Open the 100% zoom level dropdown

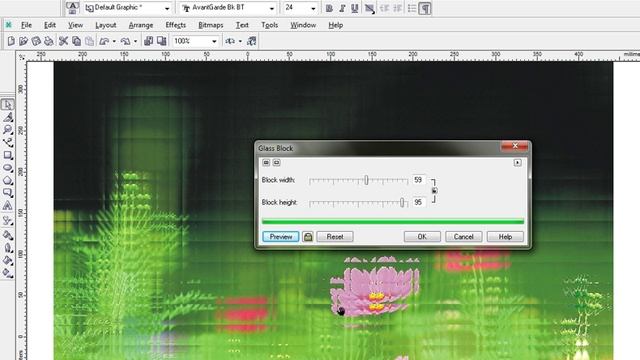click(x=214, y=41)
